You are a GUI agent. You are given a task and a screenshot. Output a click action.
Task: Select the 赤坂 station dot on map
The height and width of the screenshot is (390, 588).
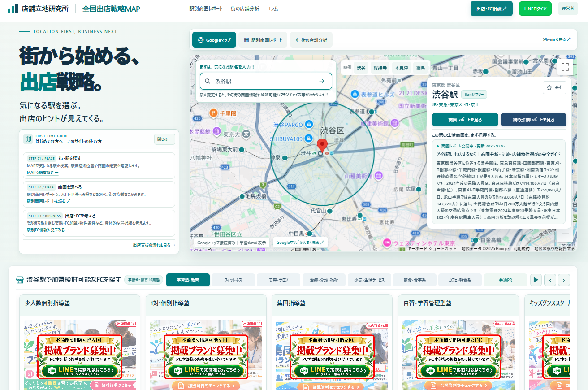pos(485,71)
